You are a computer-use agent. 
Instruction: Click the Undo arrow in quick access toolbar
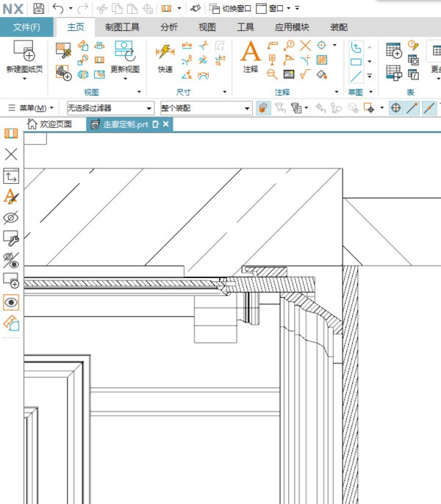tap(58, 8)
